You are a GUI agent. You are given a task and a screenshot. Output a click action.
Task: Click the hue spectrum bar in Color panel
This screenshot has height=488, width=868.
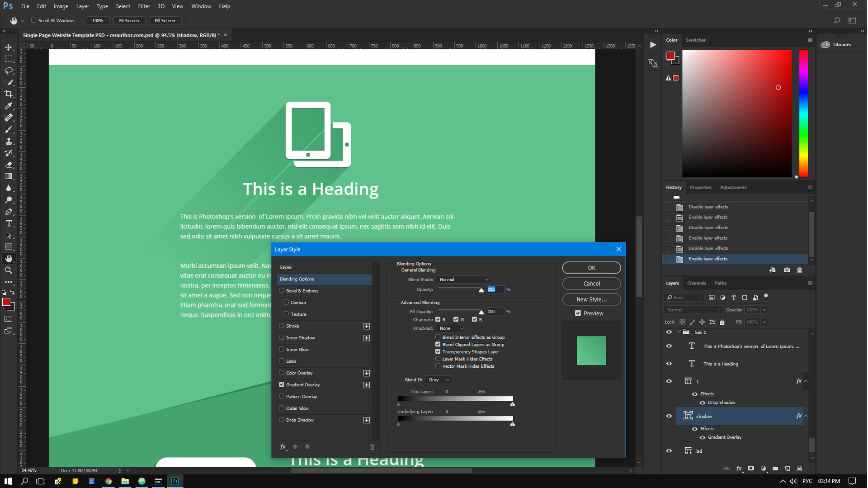pos(803,113)
